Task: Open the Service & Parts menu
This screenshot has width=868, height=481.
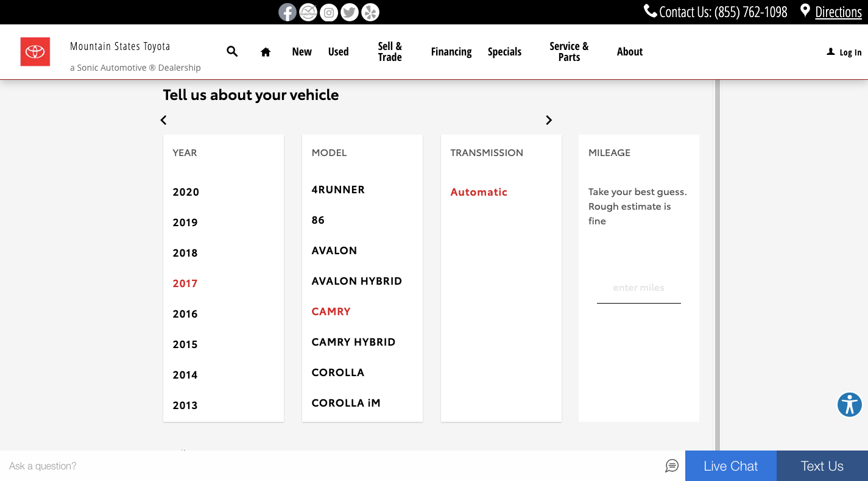Action: [x=569, y=52]
